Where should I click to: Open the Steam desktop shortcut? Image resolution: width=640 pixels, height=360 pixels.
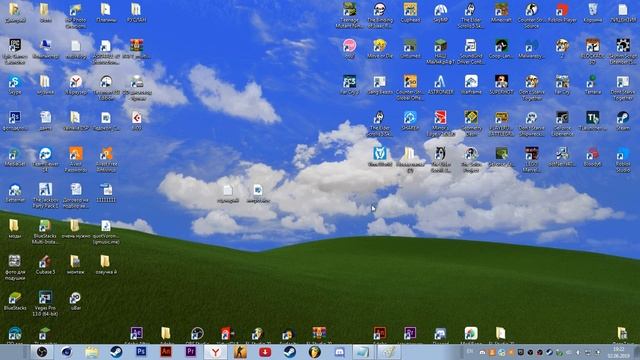pos(623,120)
